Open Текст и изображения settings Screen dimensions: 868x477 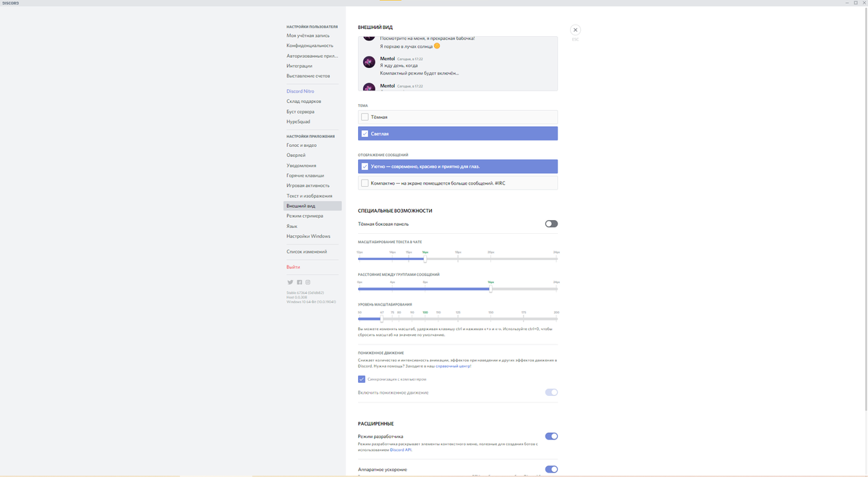click(x=312, y=196)
